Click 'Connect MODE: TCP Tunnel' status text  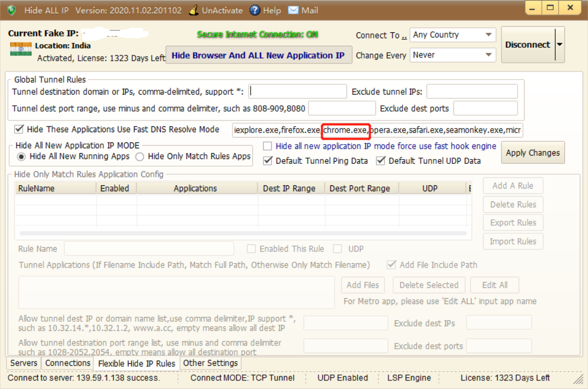[242, 378]
